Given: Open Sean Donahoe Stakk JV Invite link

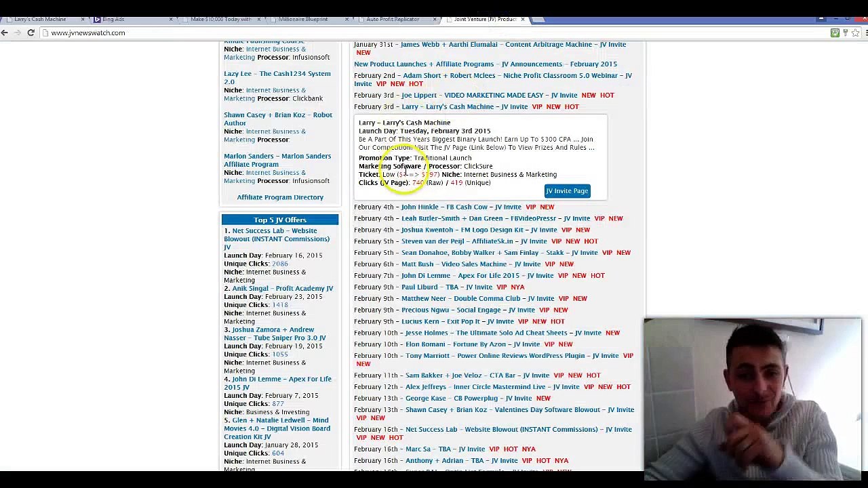Looking at the screenshot, I should point(499,253).
